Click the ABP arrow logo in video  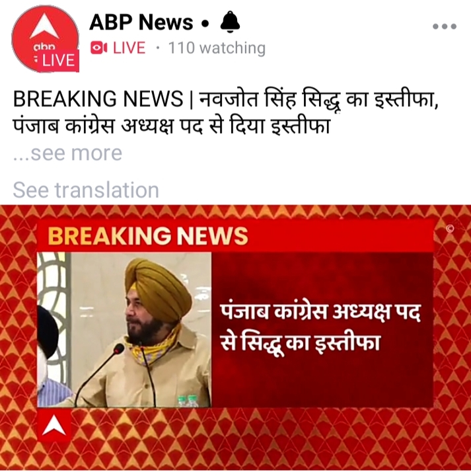coord(54,425)
